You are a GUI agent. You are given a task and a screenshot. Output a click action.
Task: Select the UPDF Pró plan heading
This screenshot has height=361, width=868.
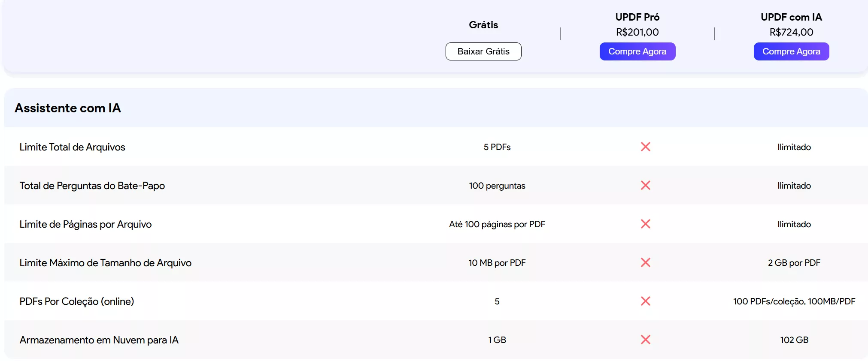tap(637, 17)
